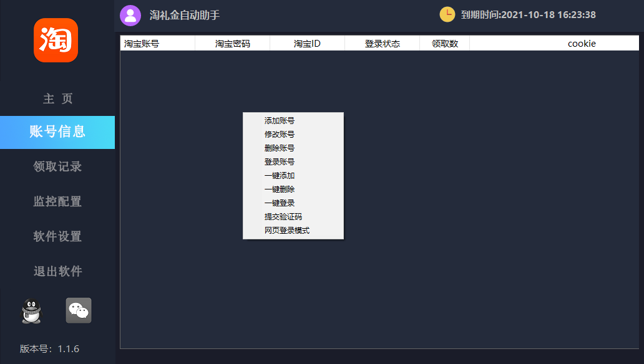644x364 pixels.
Task: Click the orange Taobao logo icon
Action: pyautogui.click(x=56, y=41)
